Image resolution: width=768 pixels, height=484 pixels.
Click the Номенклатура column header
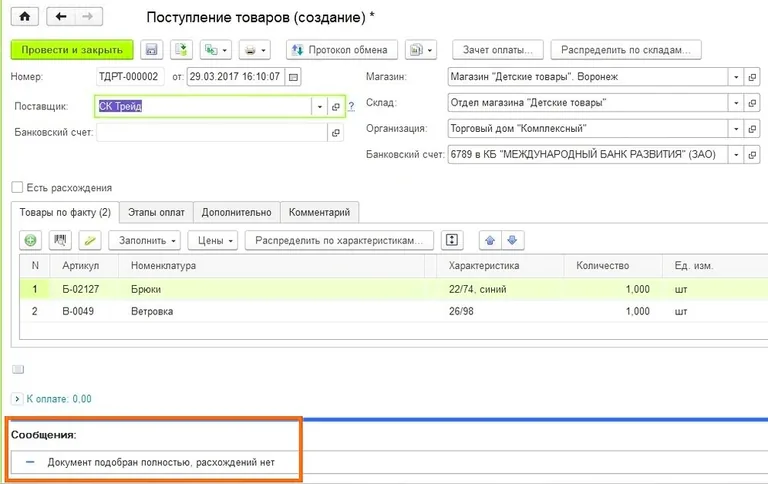[271, 266]
